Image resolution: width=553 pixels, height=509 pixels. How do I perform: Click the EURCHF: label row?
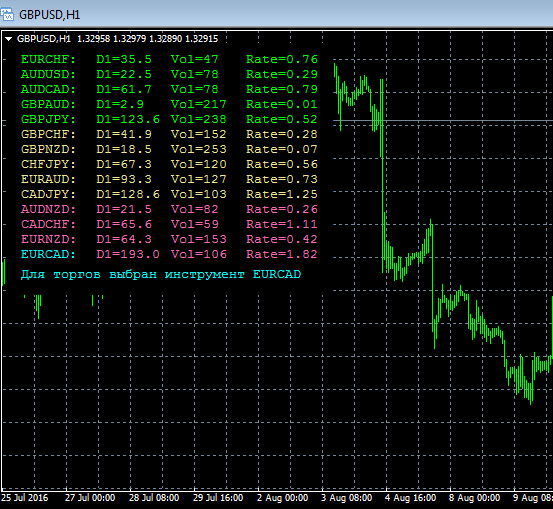coord(48,59)
